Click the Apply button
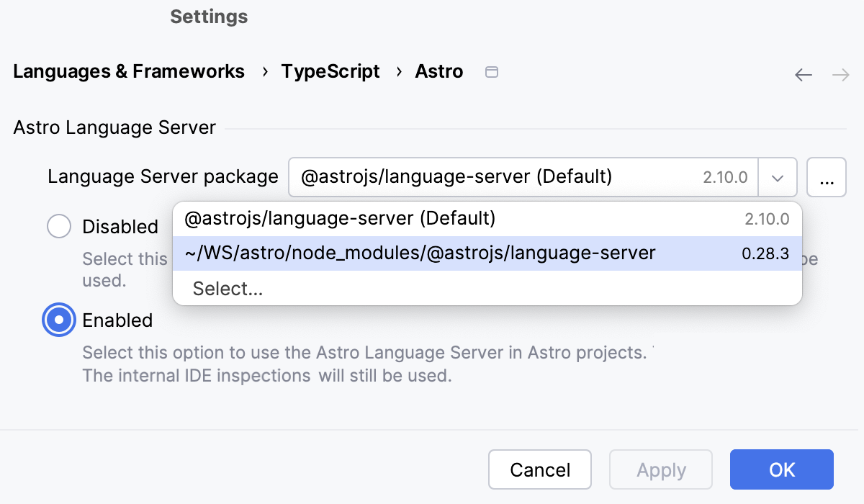The width and height of the screenshot is (864, 504). (x=660, y=469)
